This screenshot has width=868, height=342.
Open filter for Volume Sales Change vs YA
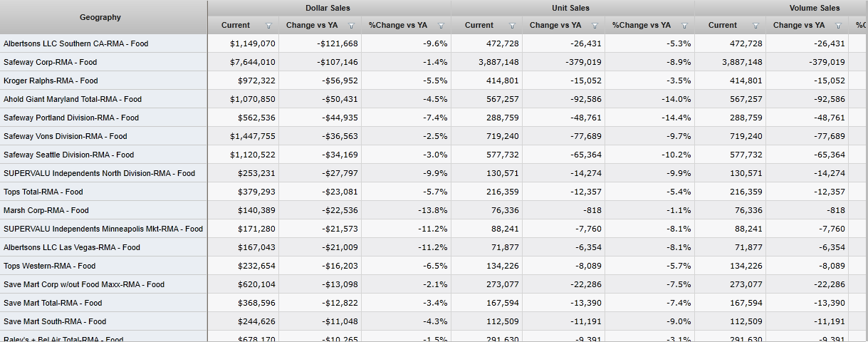839,26
